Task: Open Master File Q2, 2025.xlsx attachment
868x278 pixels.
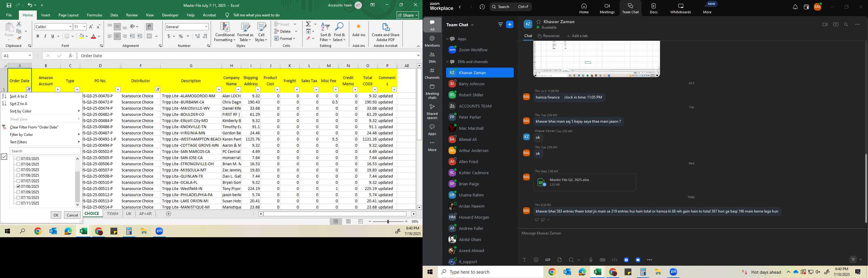Action: click(x=585, y=182)
